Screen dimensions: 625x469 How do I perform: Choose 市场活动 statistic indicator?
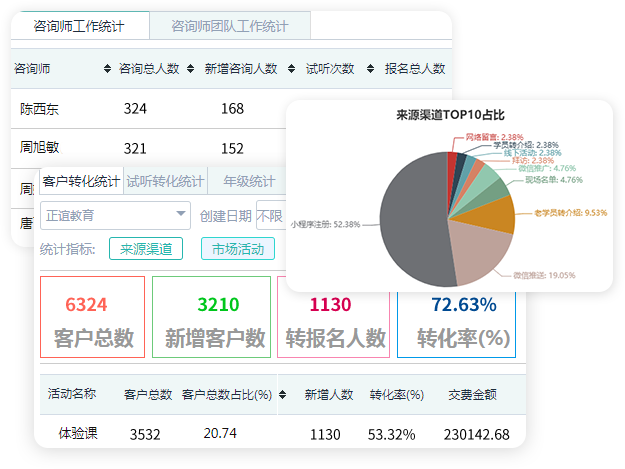(239, 249)
